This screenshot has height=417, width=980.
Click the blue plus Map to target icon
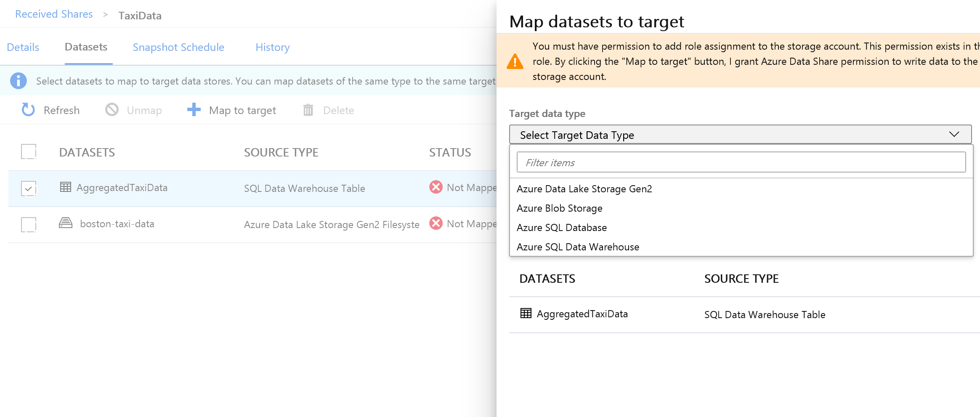pos(194,109)
